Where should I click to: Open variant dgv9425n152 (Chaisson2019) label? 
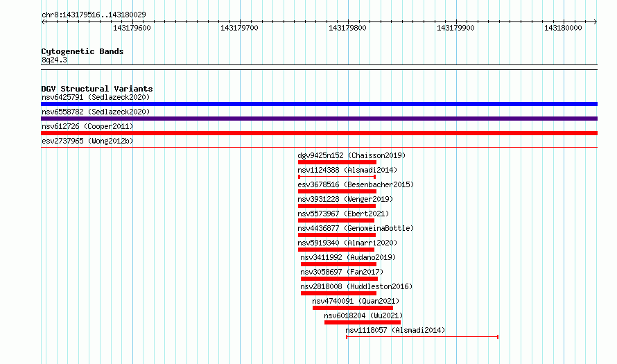point(351,155)
